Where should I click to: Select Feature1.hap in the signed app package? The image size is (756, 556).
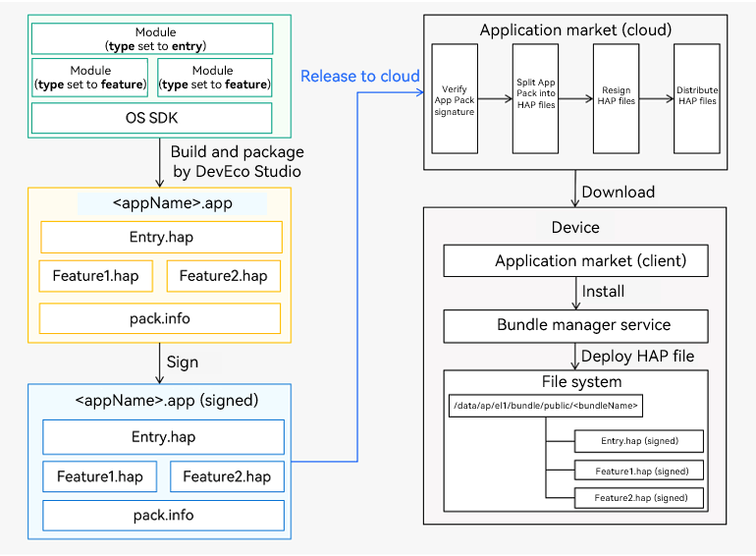pos(100,476)
